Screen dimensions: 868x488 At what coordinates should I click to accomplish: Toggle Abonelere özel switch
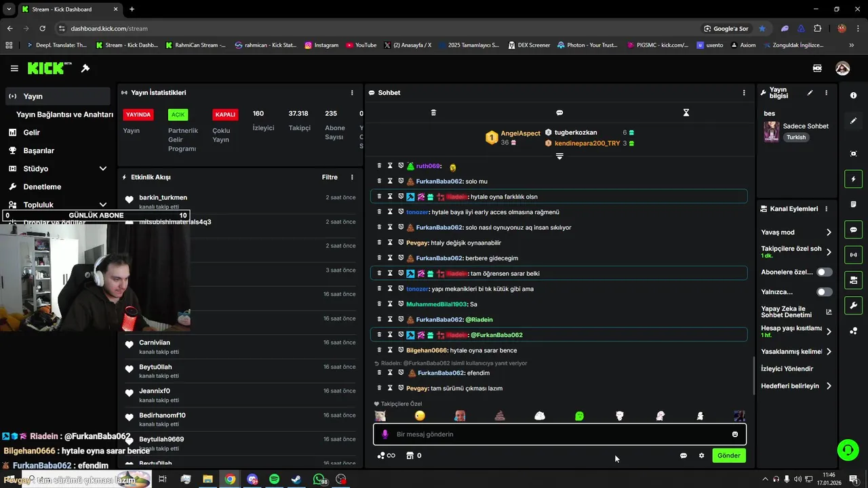coord(825,272)
